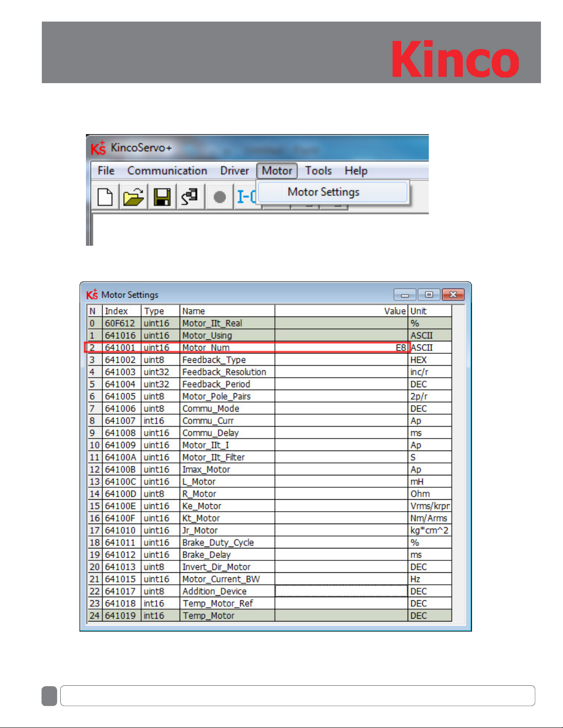Click the Addition_Device value cell
Viewport: 563px width, 728px height.
[x=341, y=591]
